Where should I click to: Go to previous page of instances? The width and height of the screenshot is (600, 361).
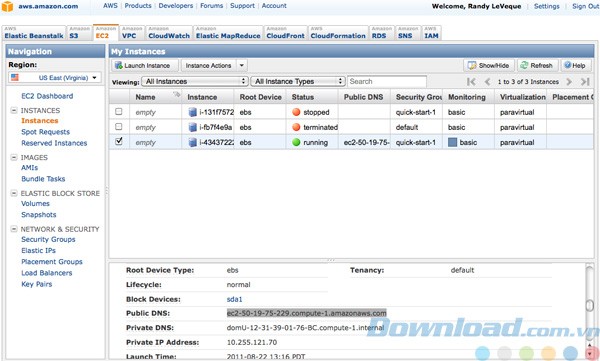tap(487, 82)
